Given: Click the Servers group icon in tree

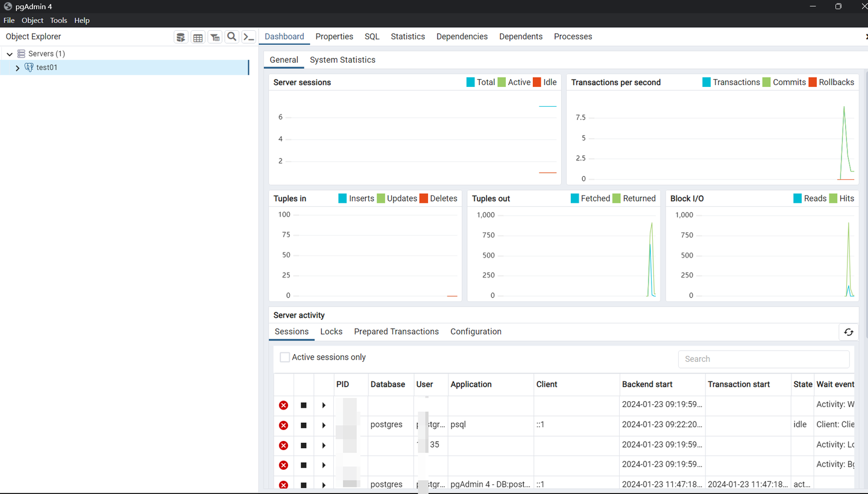Looking at the screenshot, I should click(21, 54).
